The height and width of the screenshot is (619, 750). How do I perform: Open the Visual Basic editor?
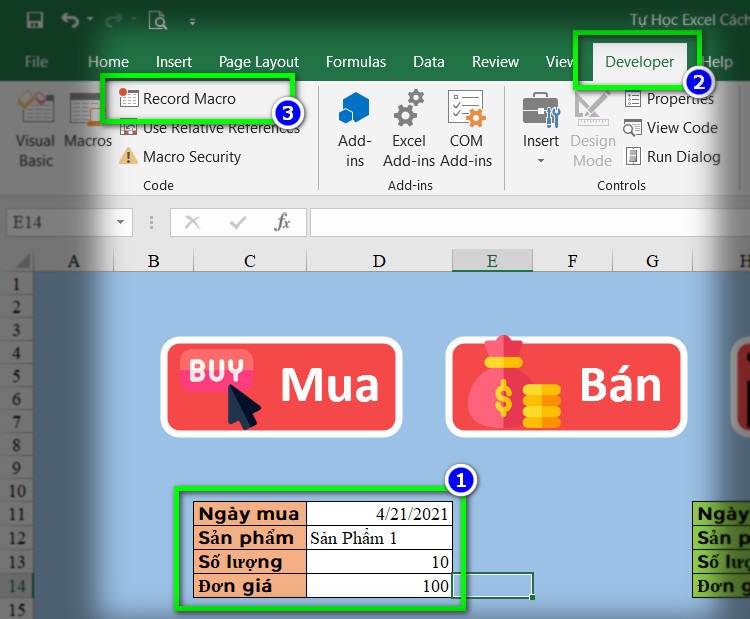tap(36, 130)
